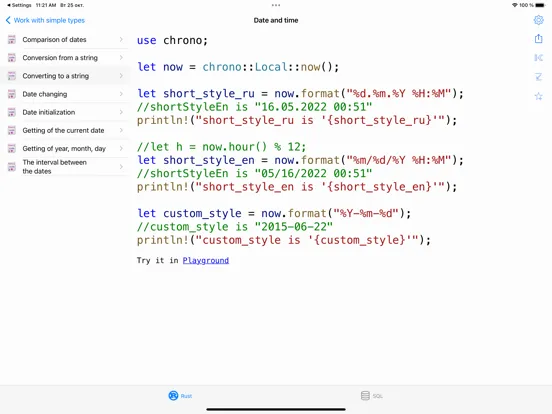Tap the share icon
552x414 pixels.
point(538,38)
